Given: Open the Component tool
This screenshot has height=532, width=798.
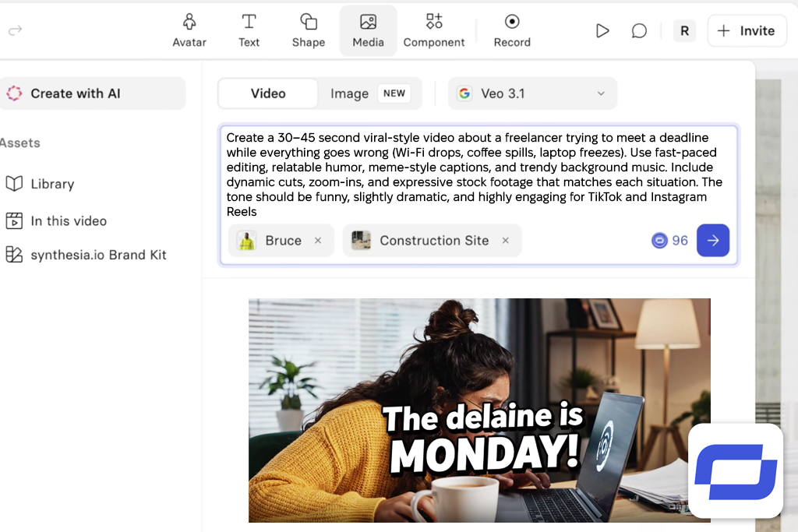Looking at the screenshot, I should click(434, 30).
